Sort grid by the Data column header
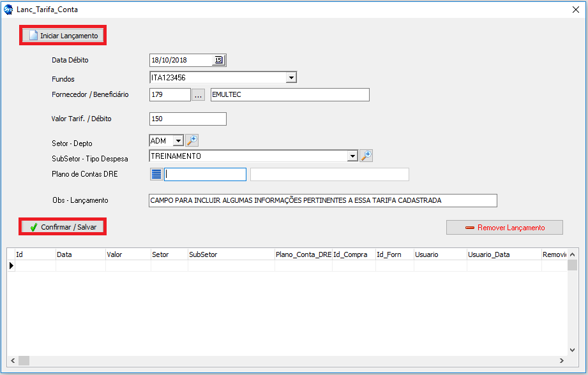Viewport: 588px width, 375px height. (80, 254)
